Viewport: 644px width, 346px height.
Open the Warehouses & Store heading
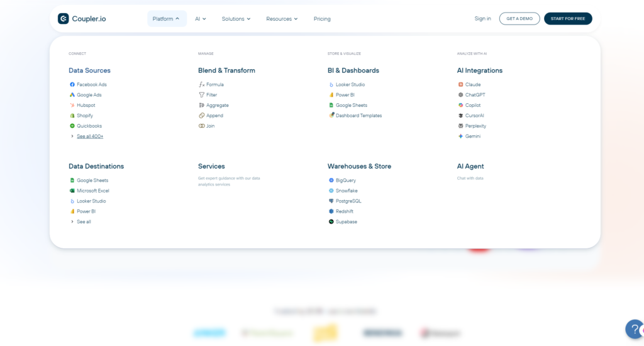click(359, 166)
